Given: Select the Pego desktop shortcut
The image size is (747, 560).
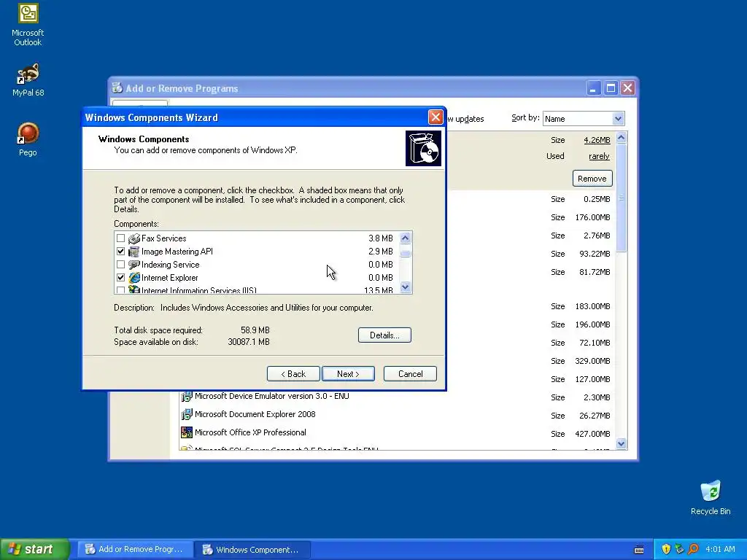Looking at the screenshot, I should (28, 139).
